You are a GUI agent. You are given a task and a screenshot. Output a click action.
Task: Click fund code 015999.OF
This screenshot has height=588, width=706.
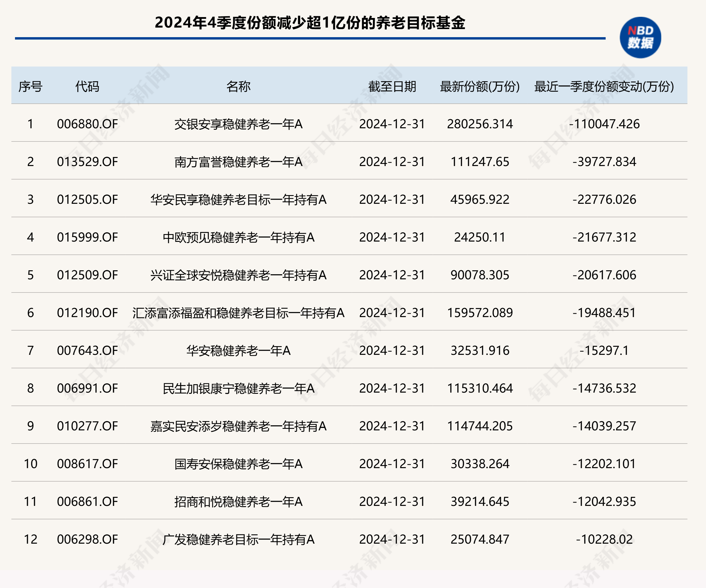(x=88, y=237)
